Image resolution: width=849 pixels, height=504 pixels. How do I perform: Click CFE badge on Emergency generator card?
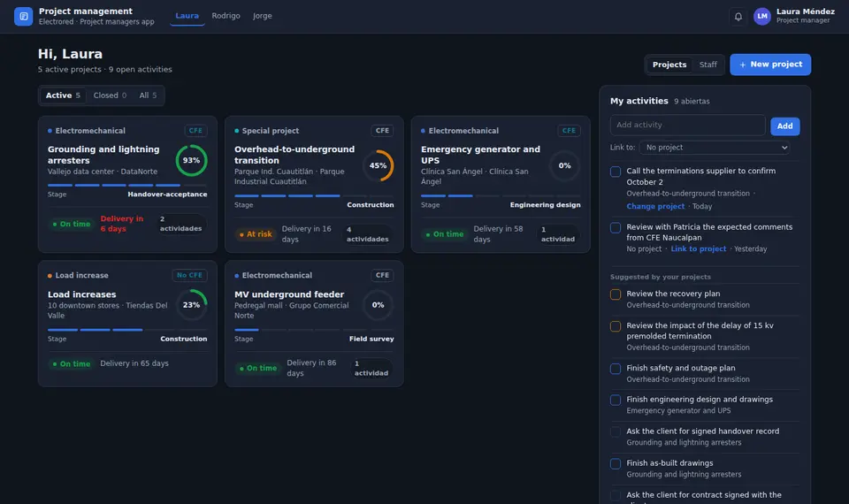click(569, 131)
